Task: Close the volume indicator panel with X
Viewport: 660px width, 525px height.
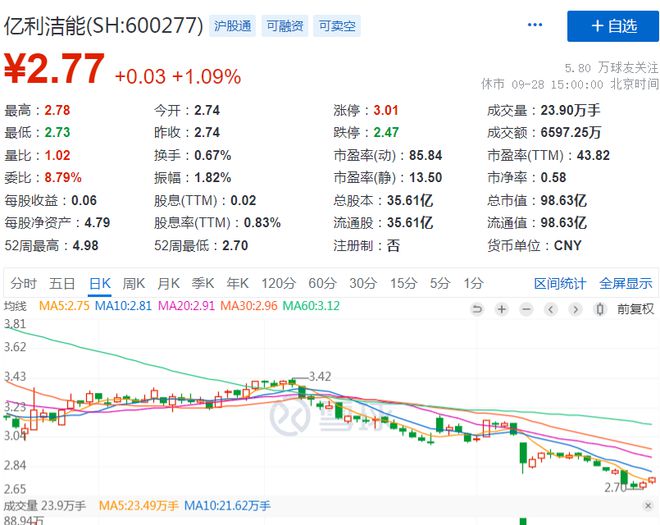Action: pyautogui.click(x=648, y=505)
